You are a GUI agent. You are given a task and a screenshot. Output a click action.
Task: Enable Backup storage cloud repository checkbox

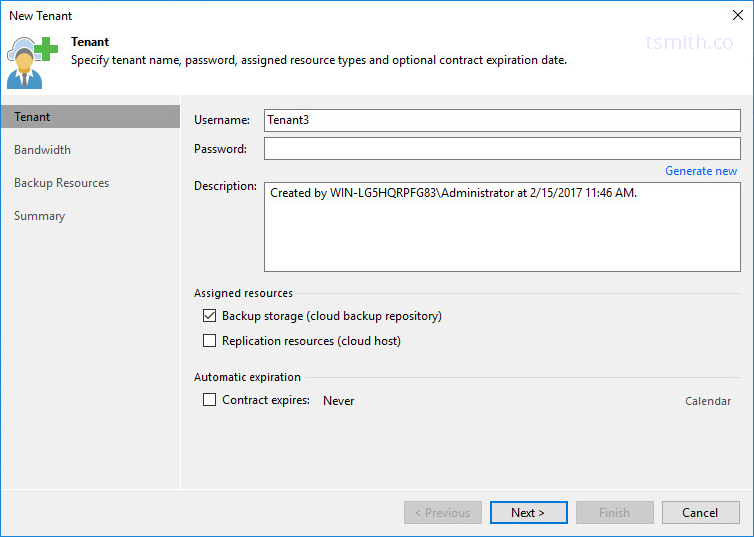[x=209, y=316]
